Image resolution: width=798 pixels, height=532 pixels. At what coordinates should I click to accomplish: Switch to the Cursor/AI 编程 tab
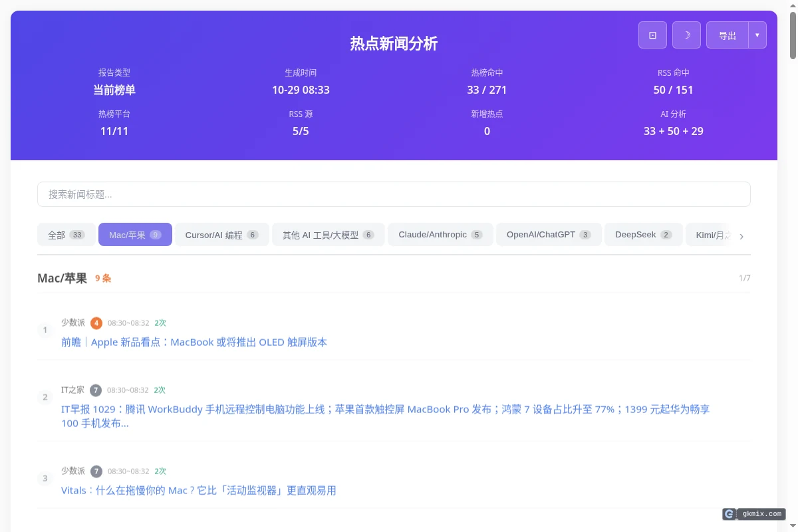(x=222, y=235)
